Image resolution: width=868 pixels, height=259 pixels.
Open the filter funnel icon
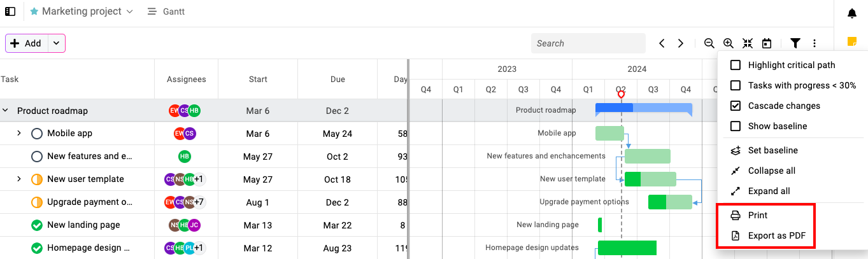[x=795, y=43]
